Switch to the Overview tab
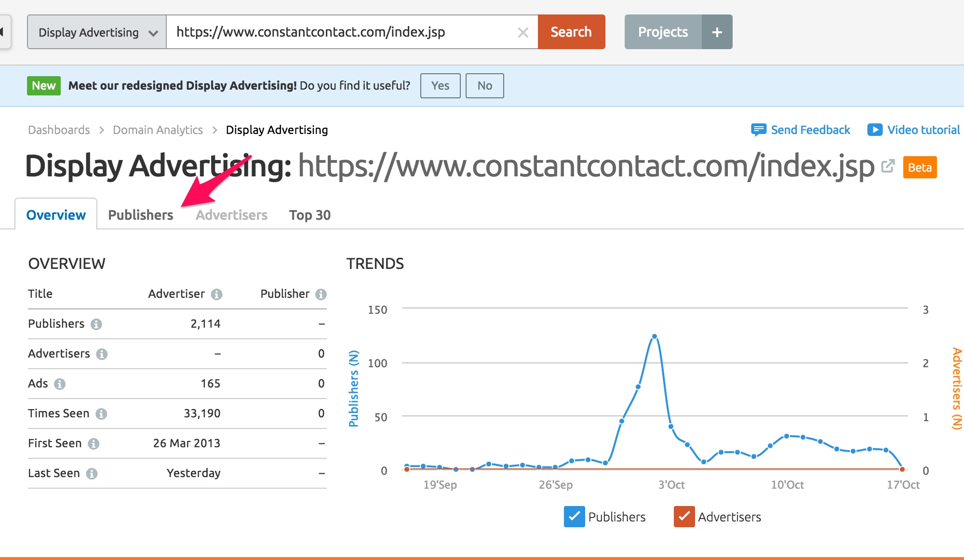Viewport: 964px width, 560px height. tap(56, 214)
